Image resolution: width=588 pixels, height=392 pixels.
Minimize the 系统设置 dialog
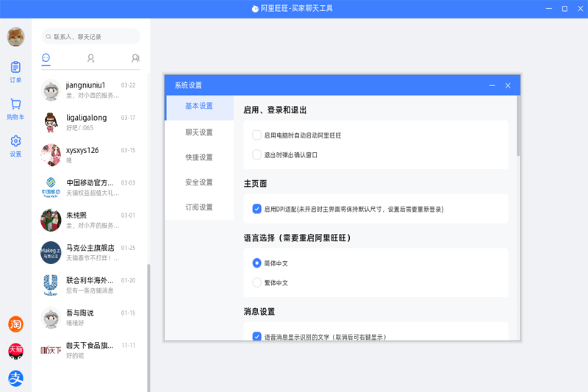pyautogui.click(x=492, y=85)
